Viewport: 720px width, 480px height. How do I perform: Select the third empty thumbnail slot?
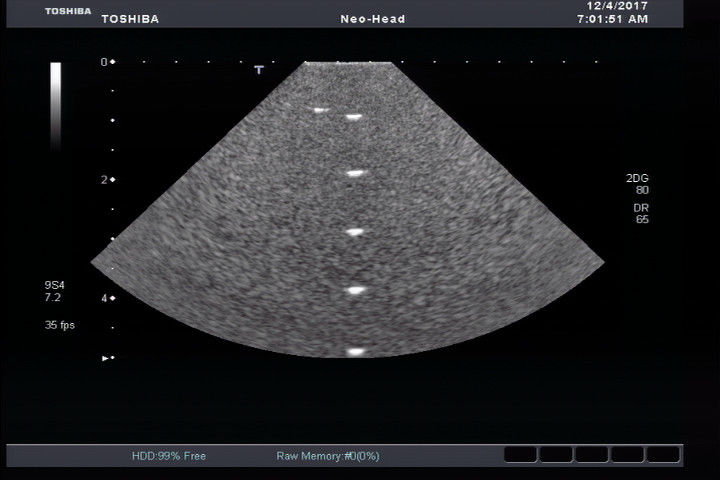pyautogui.click(x=591, y=455)
